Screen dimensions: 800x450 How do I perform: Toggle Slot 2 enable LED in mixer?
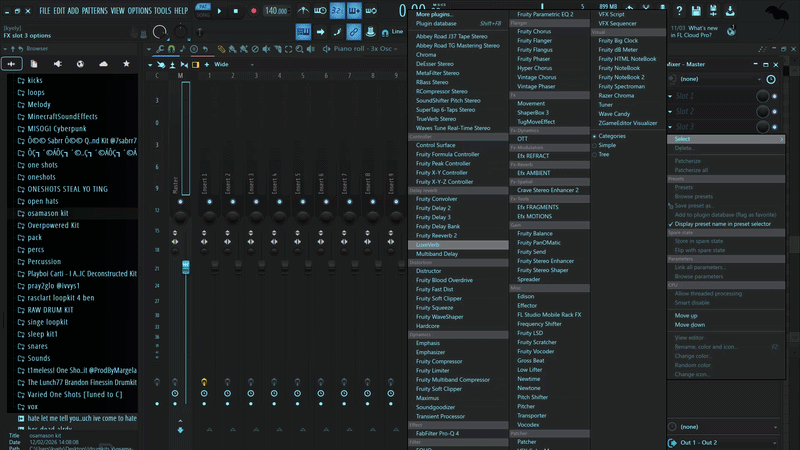click(x=774, y=111)
